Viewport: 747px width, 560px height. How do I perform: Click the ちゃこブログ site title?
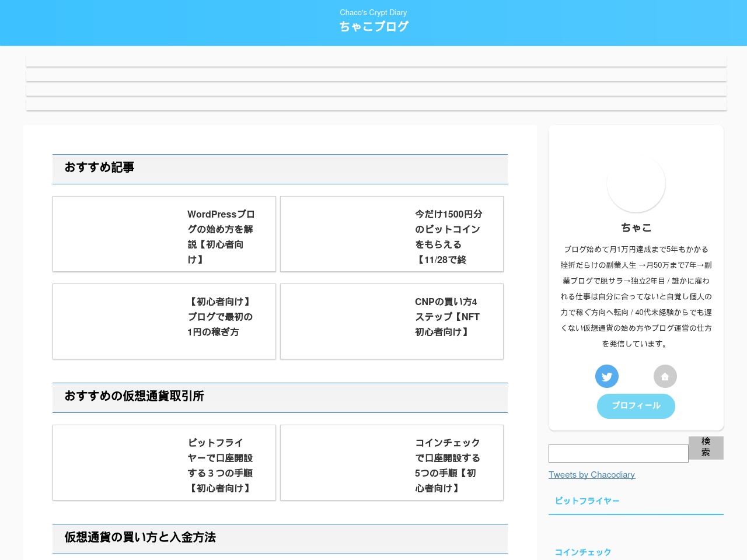pyautogui.click(x=373, y=26)
